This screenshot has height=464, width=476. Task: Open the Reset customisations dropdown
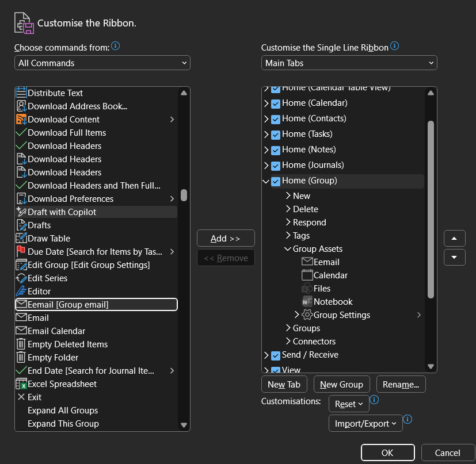click(349, 404)
